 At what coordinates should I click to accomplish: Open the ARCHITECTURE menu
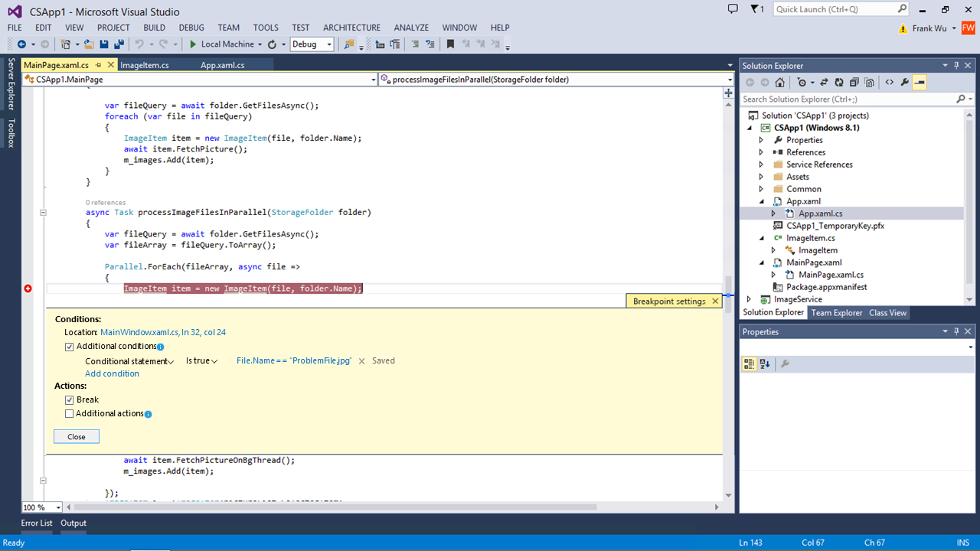351,28
